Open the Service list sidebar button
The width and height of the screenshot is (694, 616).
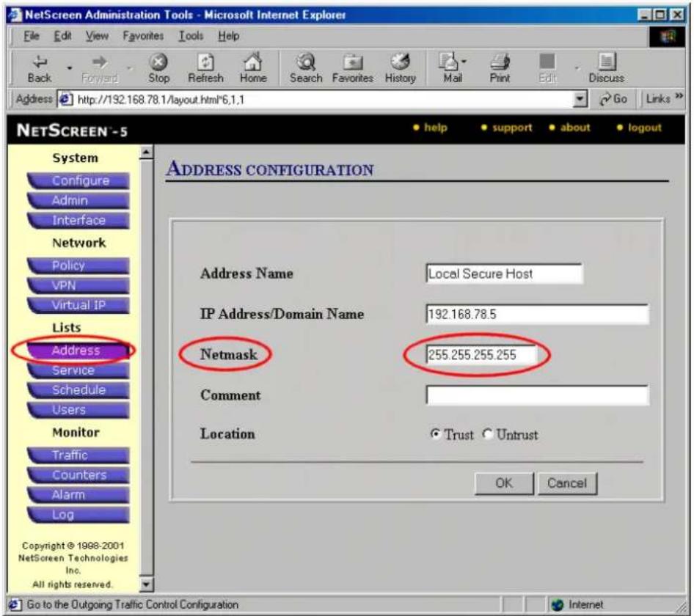pyautogui.click(x=79, y=370)
